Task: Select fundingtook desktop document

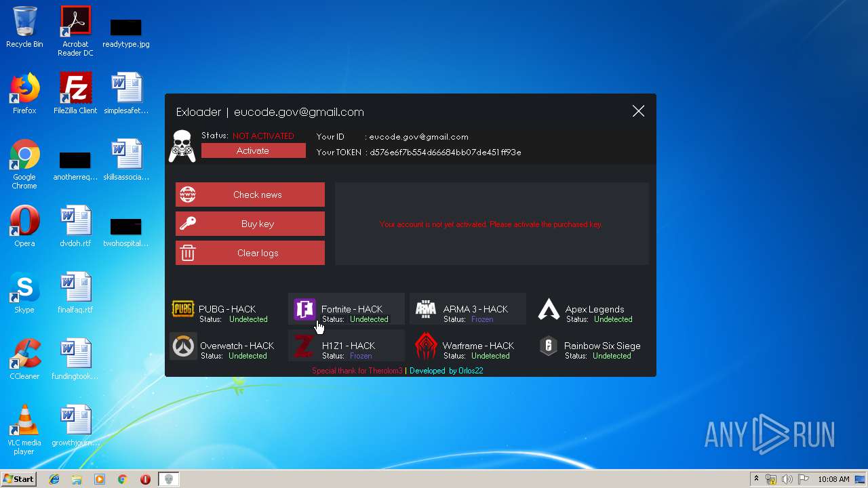Action: coord(75,359)
